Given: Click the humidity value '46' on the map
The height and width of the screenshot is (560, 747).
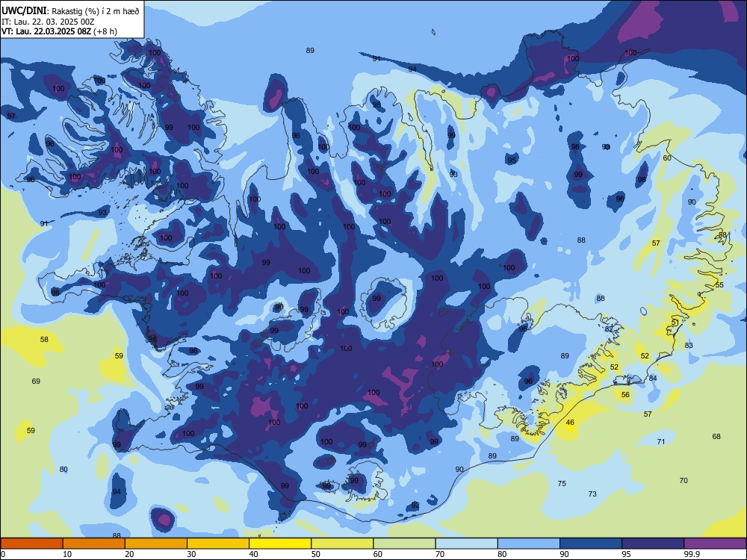Looking at the screenshot, I should pyautogui.click(x=570, y=423).
